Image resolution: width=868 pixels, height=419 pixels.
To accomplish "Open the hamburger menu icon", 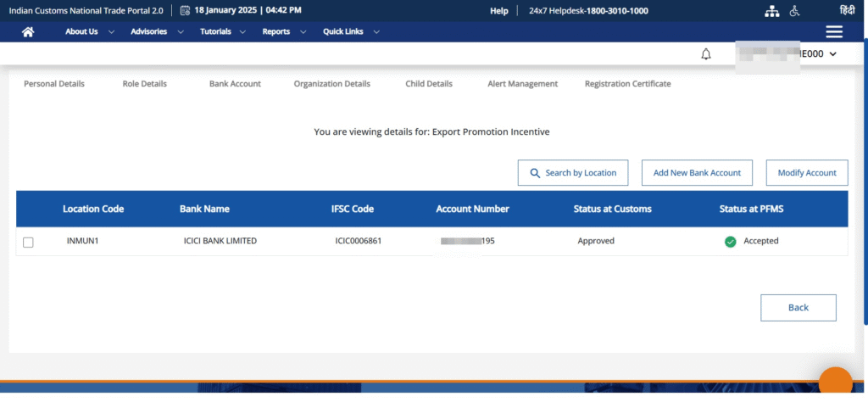I will click(834, 31).
